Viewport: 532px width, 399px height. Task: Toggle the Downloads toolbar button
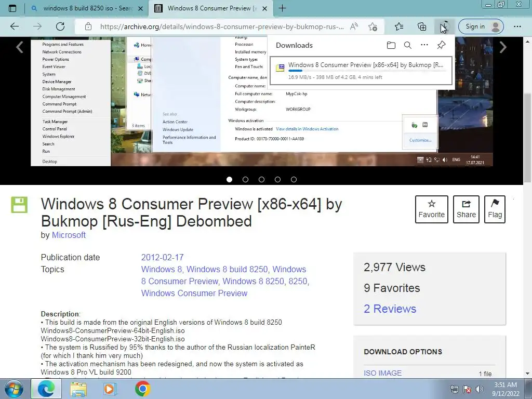pos(444,26)
